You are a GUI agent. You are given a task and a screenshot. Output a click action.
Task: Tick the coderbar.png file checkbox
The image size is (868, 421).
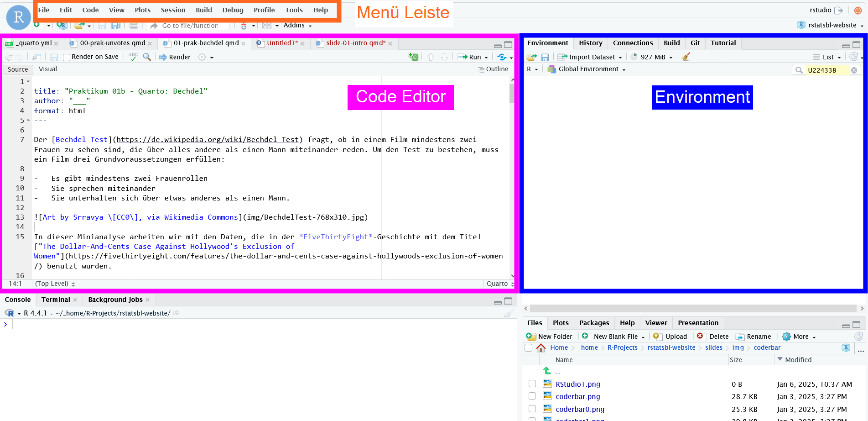click(x=532, y=396)
